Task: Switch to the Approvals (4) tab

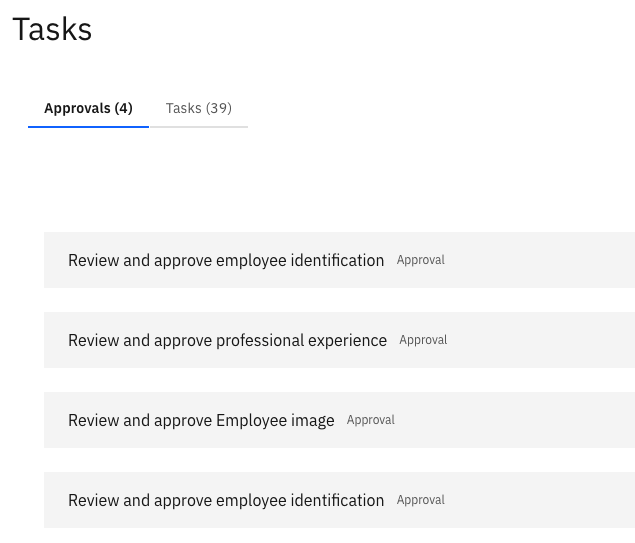Action: coord(88,109)
